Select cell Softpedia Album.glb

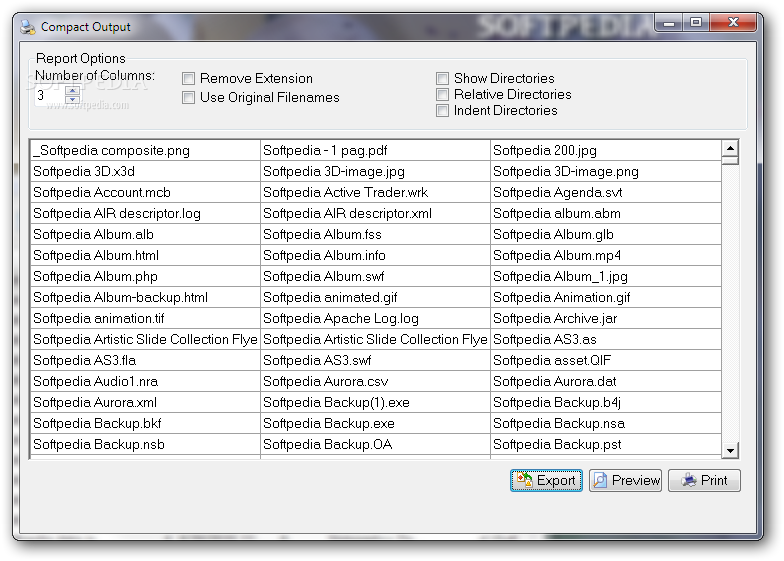click(606, 234)
